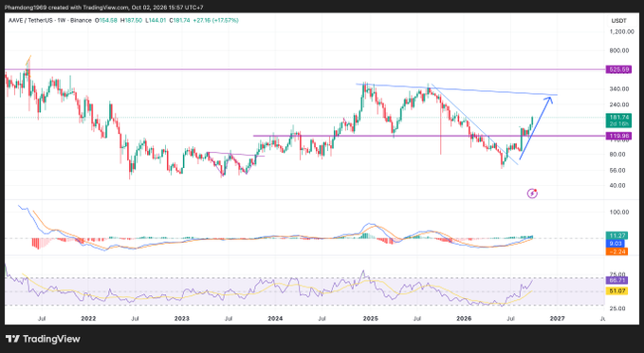The width and height of the screenshot is (644, 353).
Task: Click the 1,200.00 price axis label
Action: [x=621, y=31]
